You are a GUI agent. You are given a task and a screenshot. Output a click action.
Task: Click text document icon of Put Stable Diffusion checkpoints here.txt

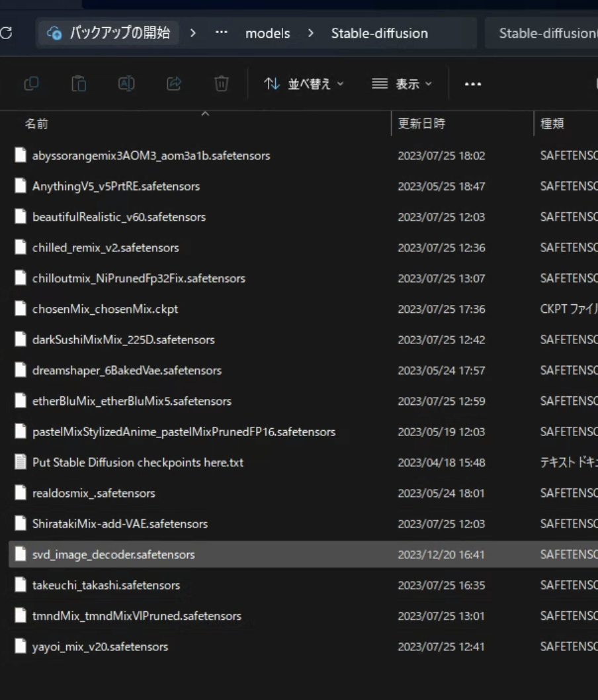(21, 462)
